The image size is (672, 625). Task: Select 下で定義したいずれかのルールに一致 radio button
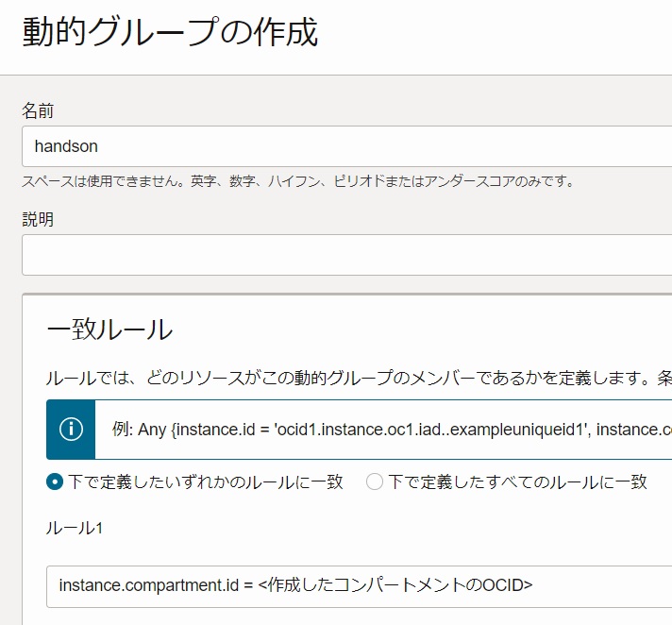pos(55,481)
